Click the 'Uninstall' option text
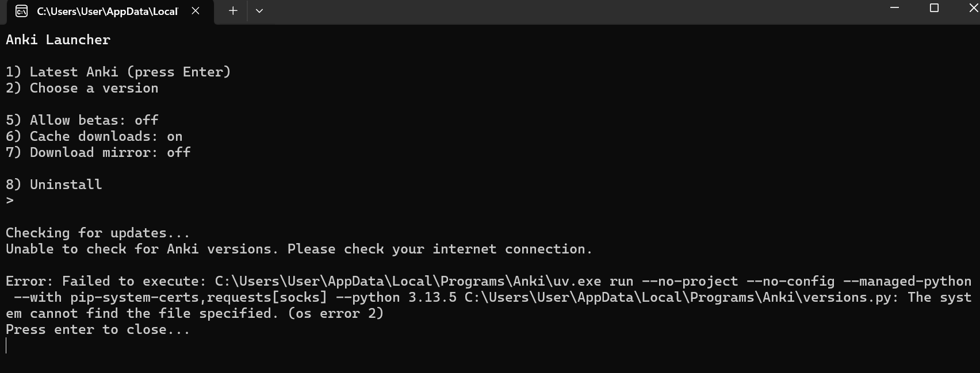 point(66,184)
